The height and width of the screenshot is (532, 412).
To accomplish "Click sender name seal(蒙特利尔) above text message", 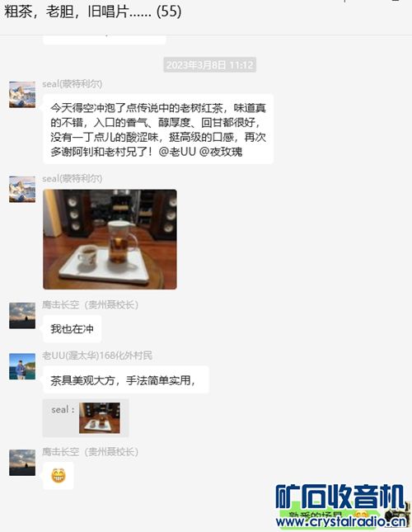I will (x=73, y=84).
